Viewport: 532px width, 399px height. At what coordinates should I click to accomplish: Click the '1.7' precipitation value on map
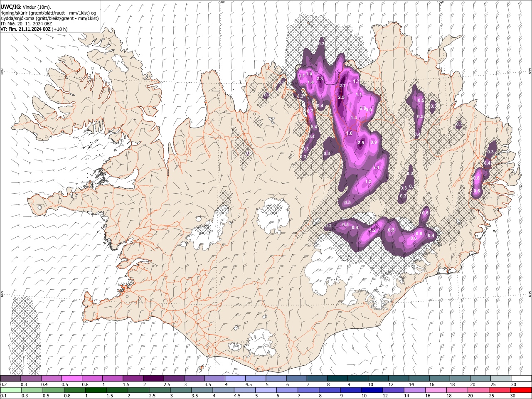pyautogui.click(x=356, y=81)
